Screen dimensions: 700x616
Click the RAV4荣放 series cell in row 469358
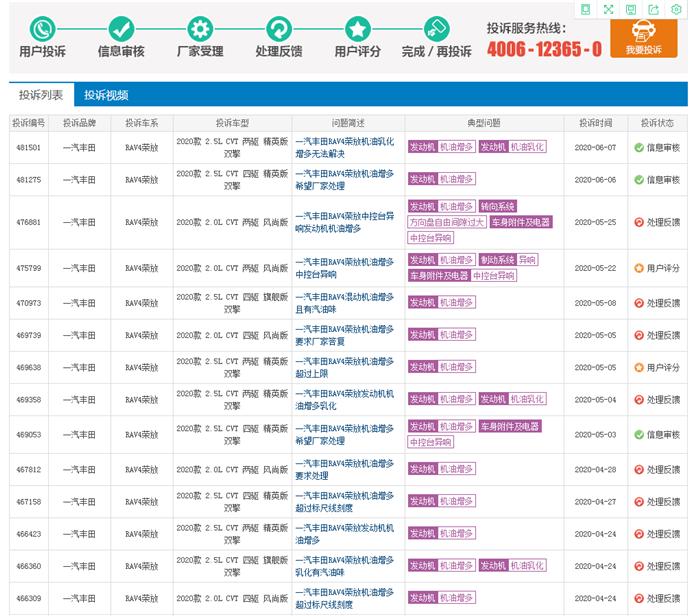[x=142, y=400]
